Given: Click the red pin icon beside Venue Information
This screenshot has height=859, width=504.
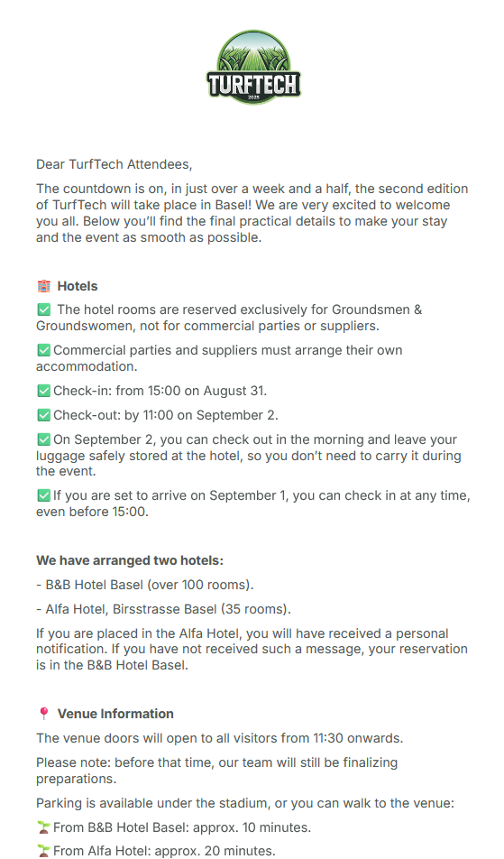Looking at the screenshot, I should pos(44,714).
